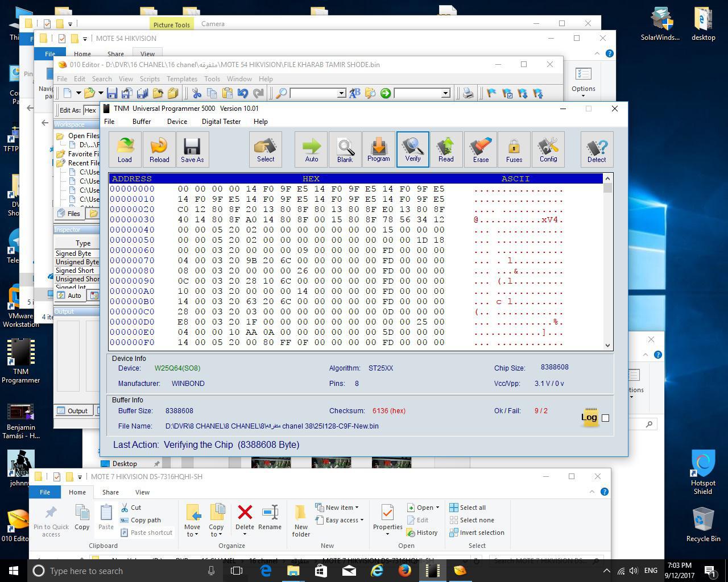Open Task View on the taskbar
This screenshot has width=728, height=582.
pyautogui.click(x=237, y=571)
